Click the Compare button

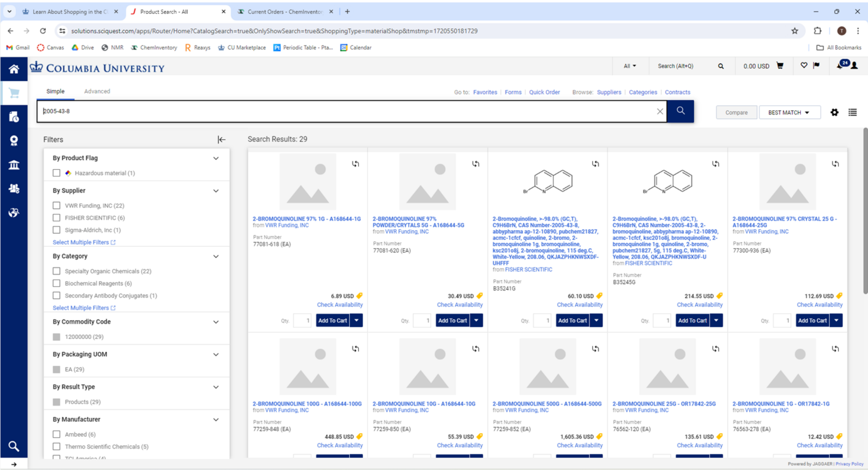coord(736,112)
